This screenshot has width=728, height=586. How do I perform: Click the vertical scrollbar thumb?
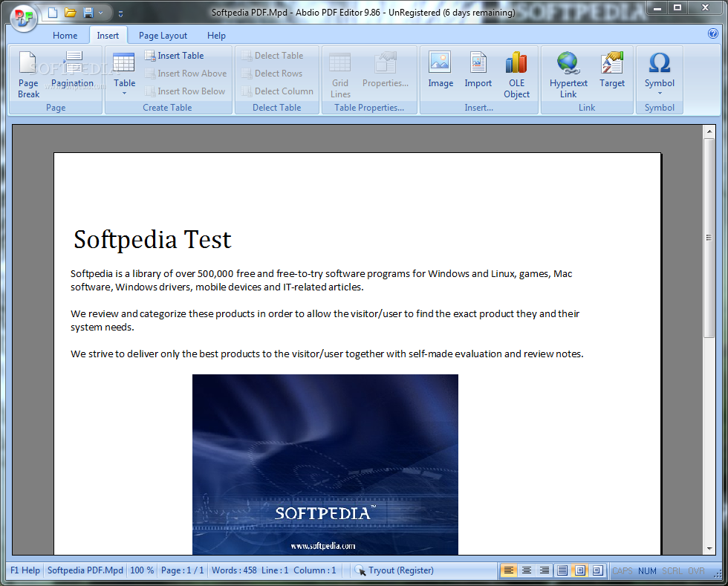click(x=709, y=238)
